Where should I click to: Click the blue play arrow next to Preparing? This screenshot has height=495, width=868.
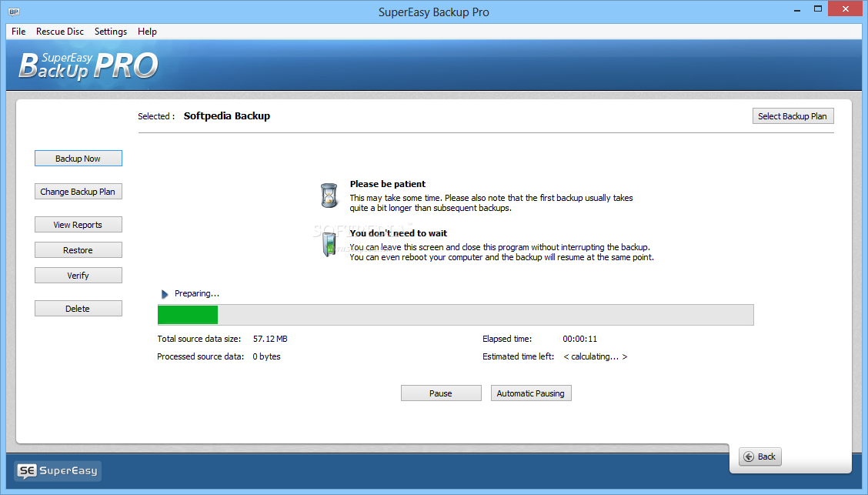[165, 294]
